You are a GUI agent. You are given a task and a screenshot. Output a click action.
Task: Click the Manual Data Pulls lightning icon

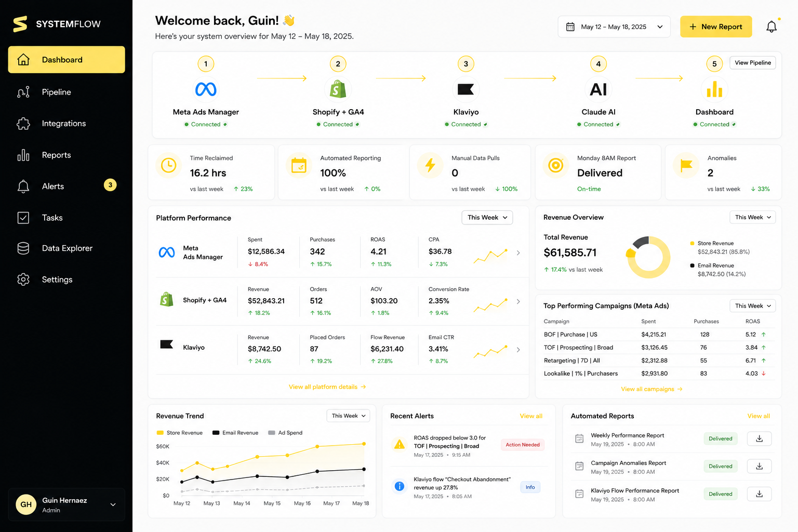click(x=430, y=166)
